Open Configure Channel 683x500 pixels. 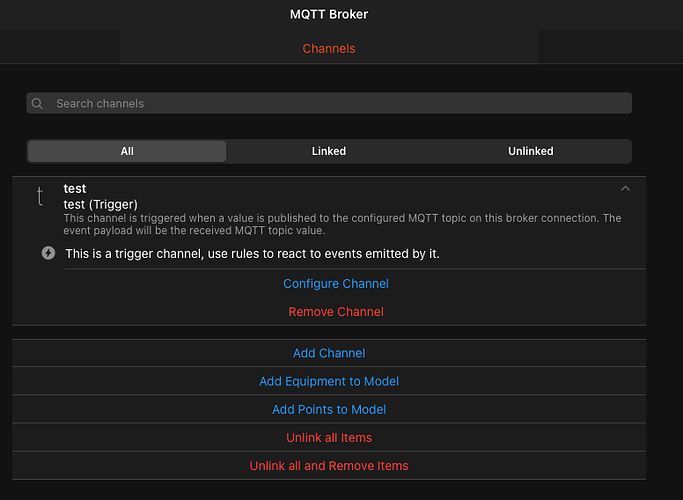click(x=336, y=284)
